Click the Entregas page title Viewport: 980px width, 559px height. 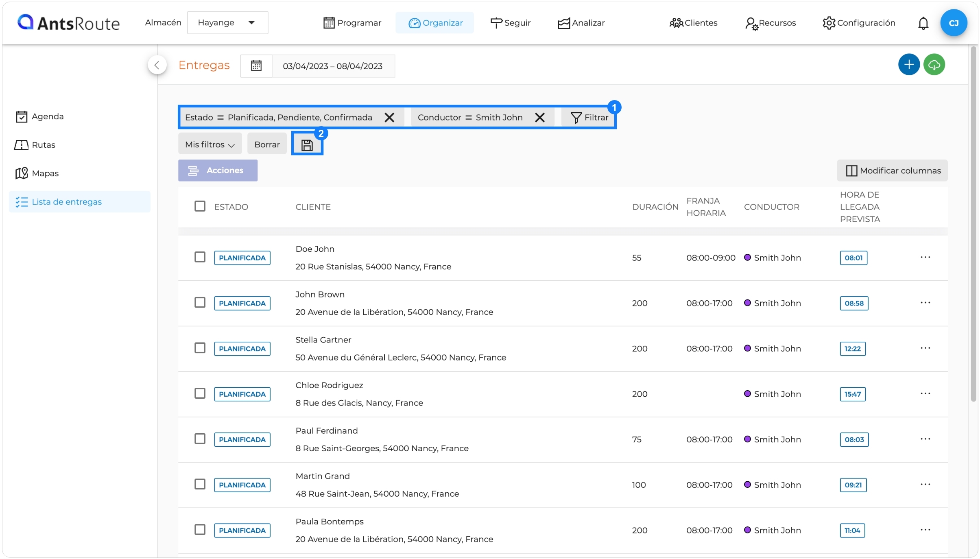[204, 65]
